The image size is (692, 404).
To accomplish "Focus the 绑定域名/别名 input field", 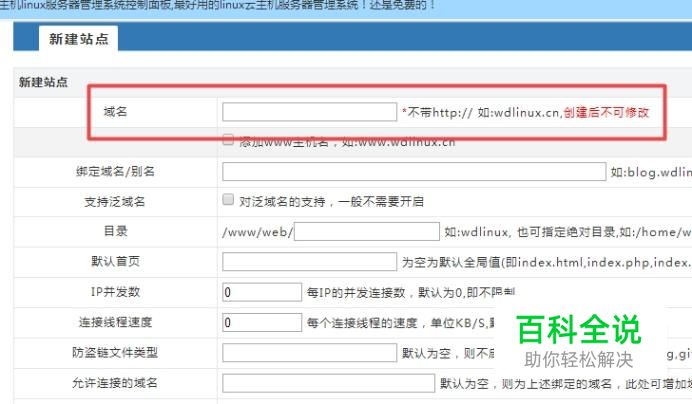I will (414, 171).
